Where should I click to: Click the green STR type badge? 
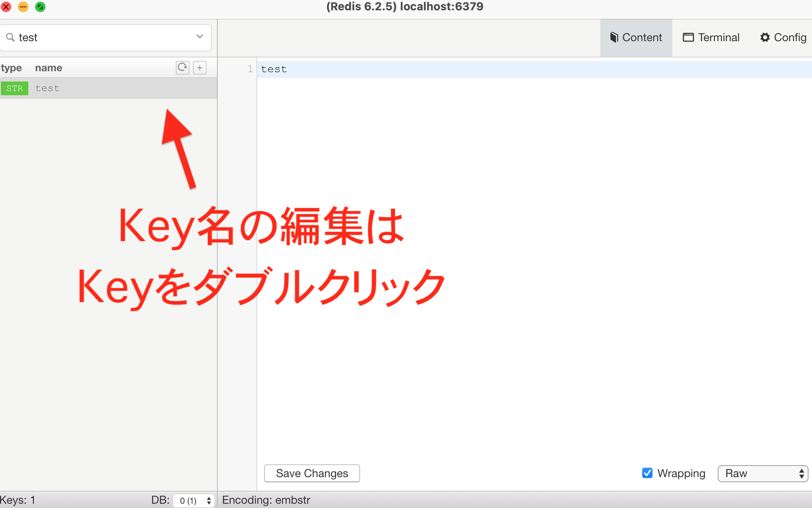click(x=15, y=88)
